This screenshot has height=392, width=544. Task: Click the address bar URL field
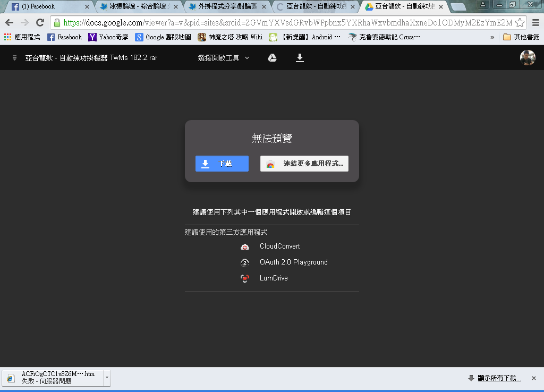[287, 23]
